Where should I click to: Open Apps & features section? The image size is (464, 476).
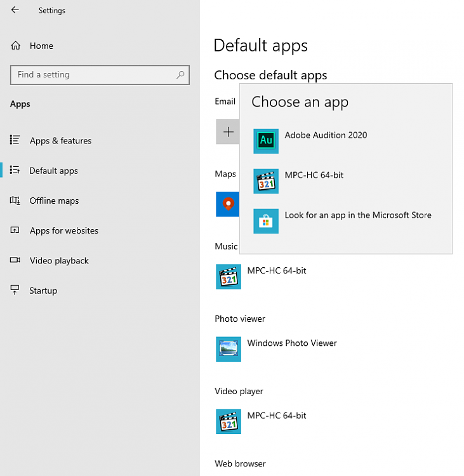tap(60, 140)
